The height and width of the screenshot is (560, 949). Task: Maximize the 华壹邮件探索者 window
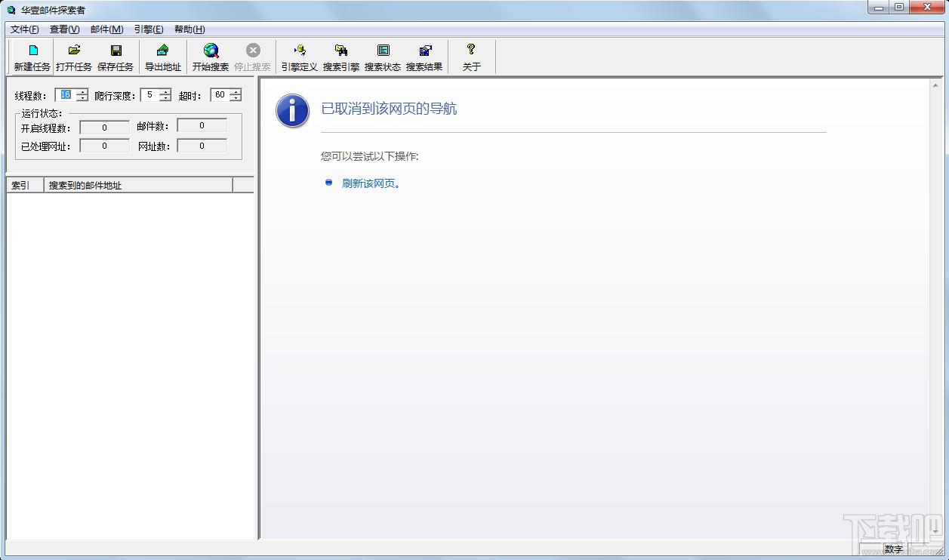click(898, 8)
